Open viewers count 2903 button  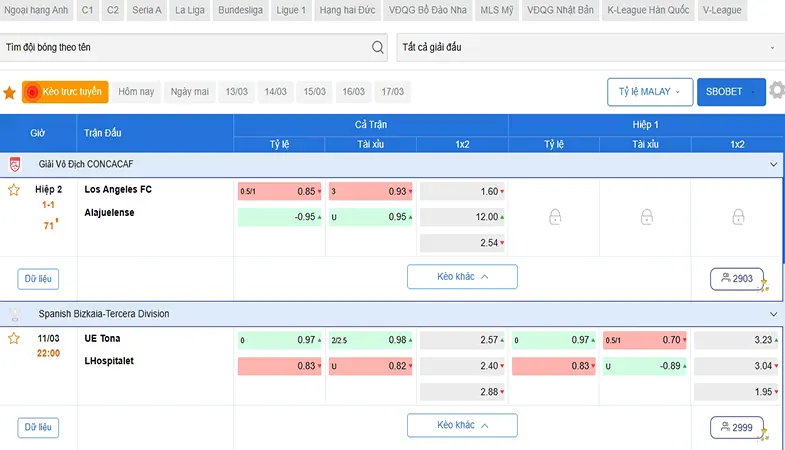point(737,279)
